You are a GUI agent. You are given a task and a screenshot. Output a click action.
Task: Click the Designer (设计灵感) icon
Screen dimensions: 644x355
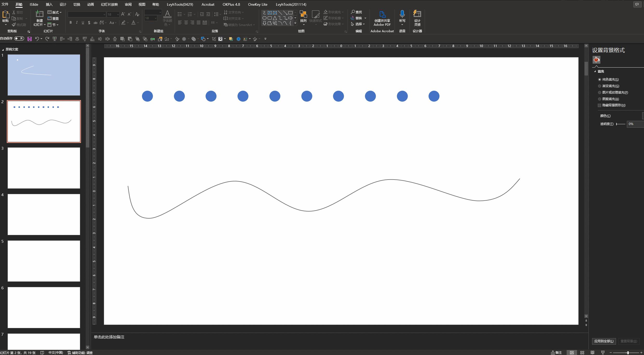click(x=417, y=15)
